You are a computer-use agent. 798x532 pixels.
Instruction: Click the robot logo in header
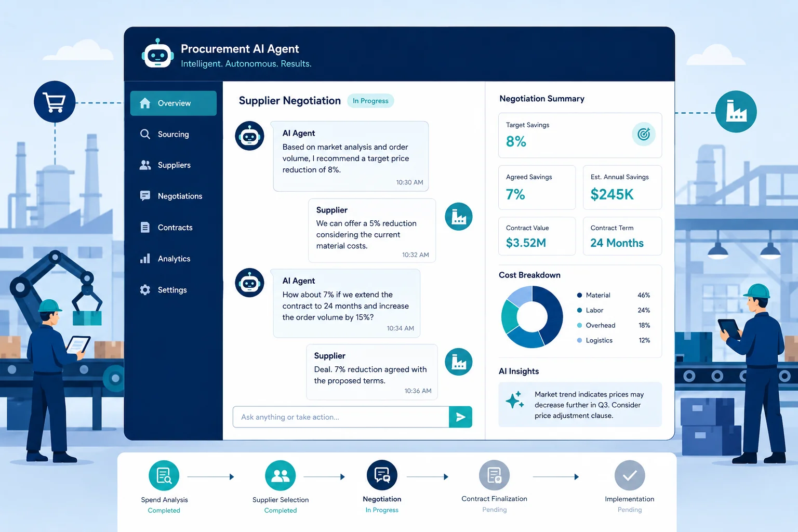(157, 54)
